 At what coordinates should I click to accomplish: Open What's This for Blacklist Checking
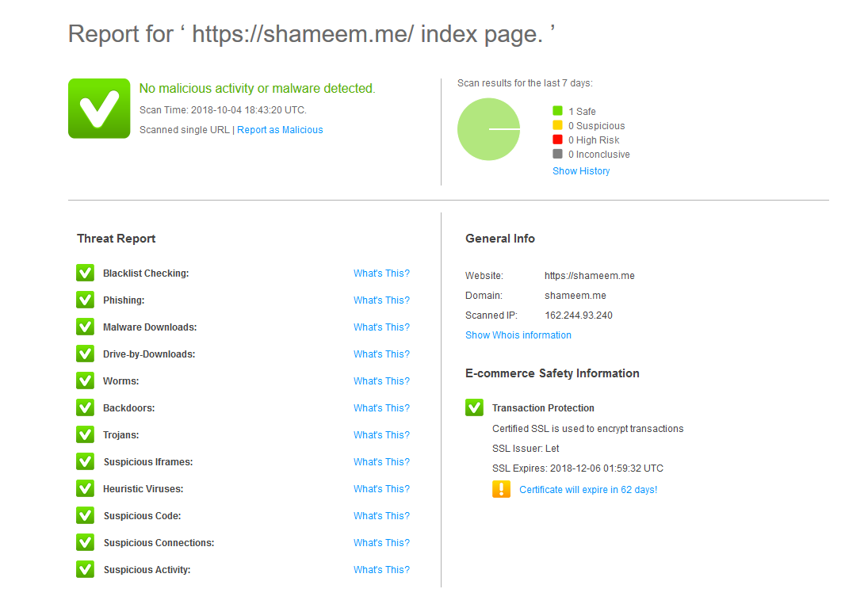click(x=381, y=273)
